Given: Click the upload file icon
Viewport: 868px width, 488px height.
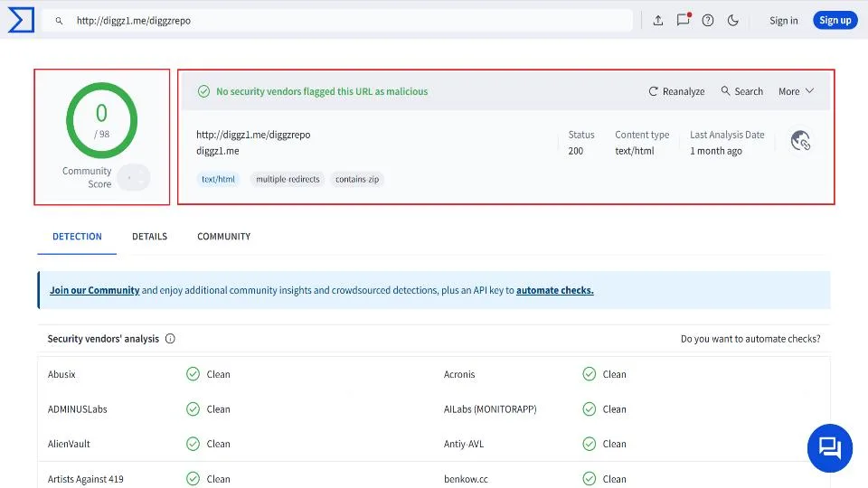Looking at the screenshot, I should coord(658,21).
